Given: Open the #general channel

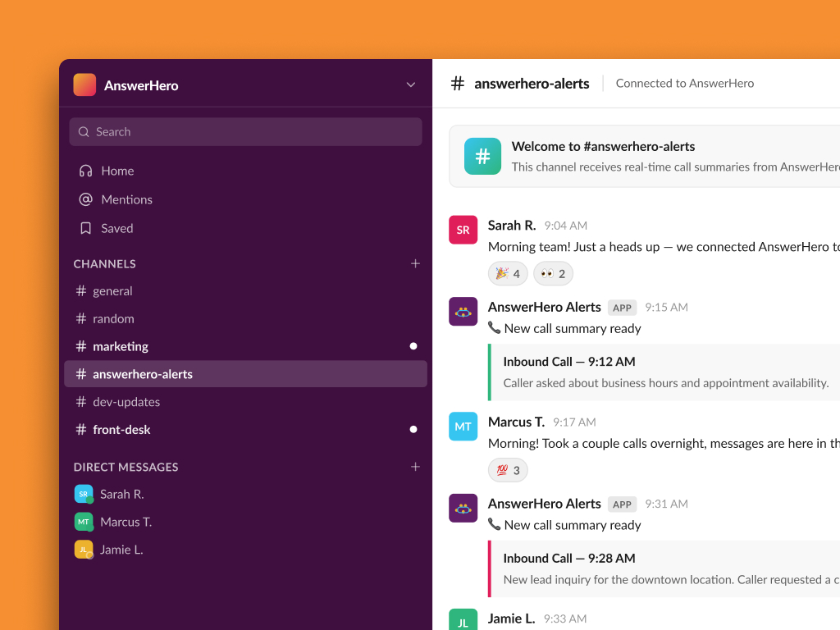Looking at the screenshot, I should [245, 291].
